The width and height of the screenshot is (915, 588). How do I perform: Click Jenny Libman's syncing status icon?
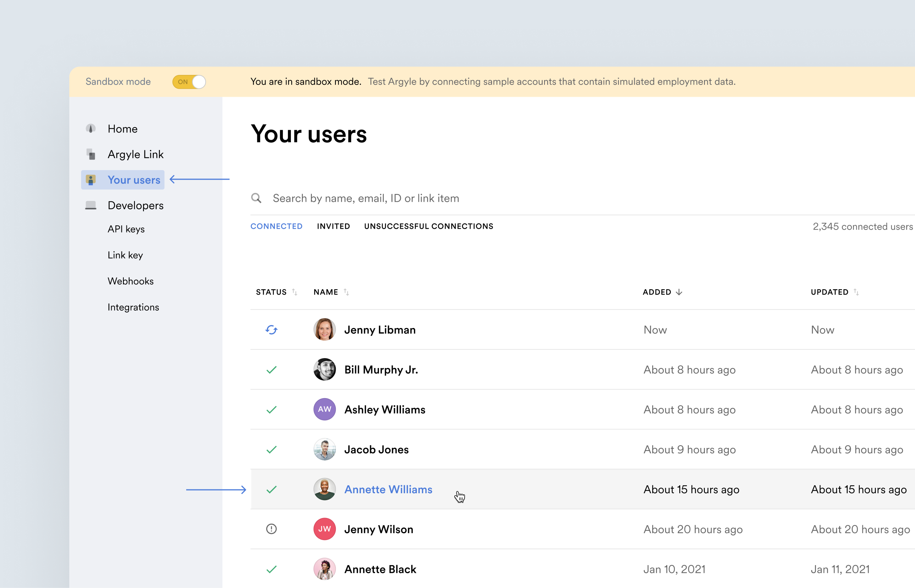pos(271,330)
